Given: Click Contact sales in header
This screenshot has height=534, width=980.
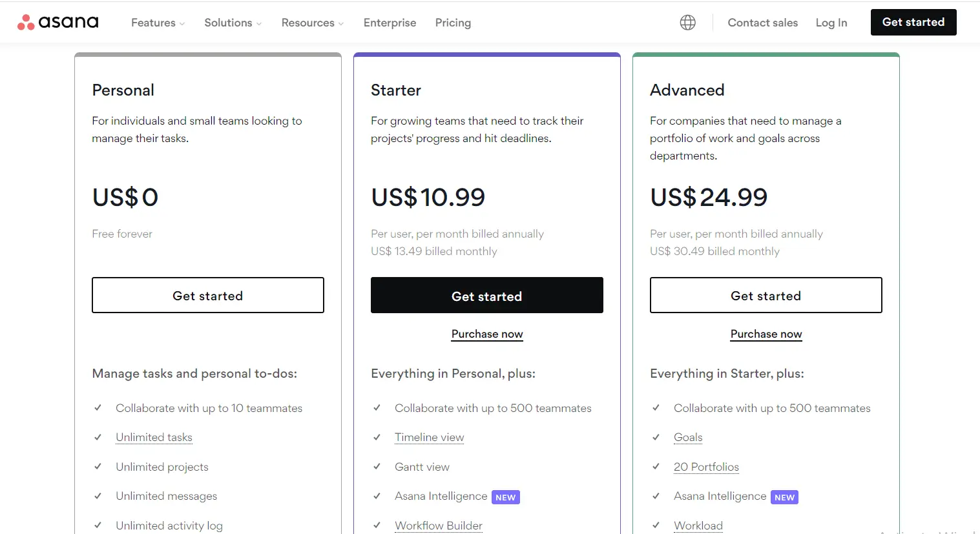Looking at the screenshot, I should tap(763, 23).
